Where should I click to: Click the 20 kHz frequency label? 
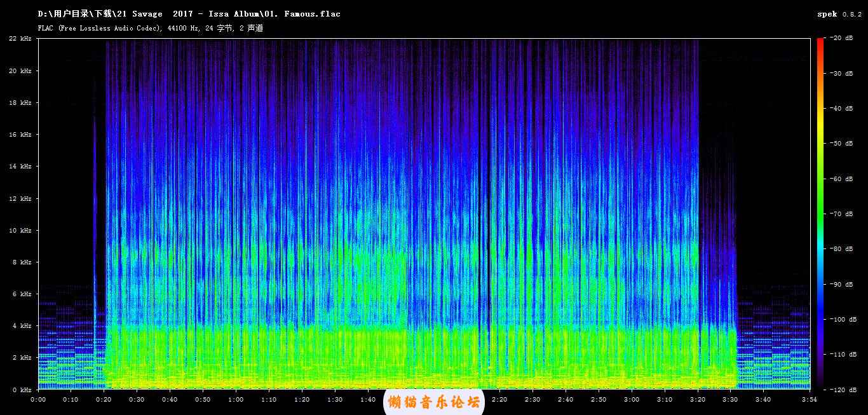20,71
